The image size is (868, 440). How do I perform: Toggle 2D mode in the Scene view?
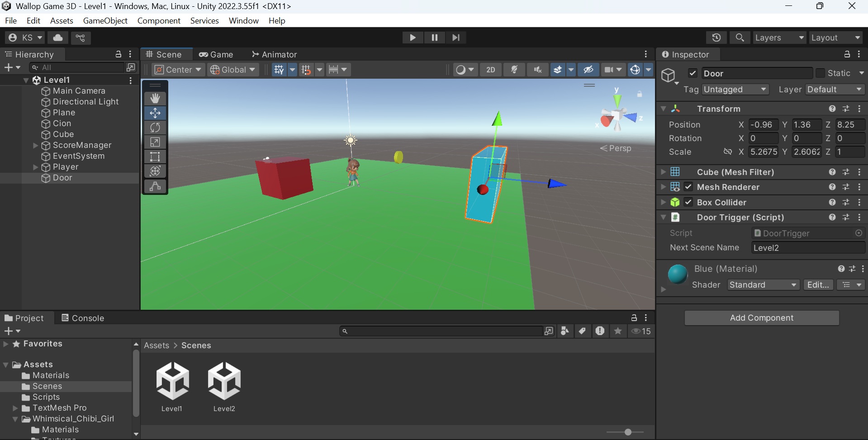pos(490,69)
